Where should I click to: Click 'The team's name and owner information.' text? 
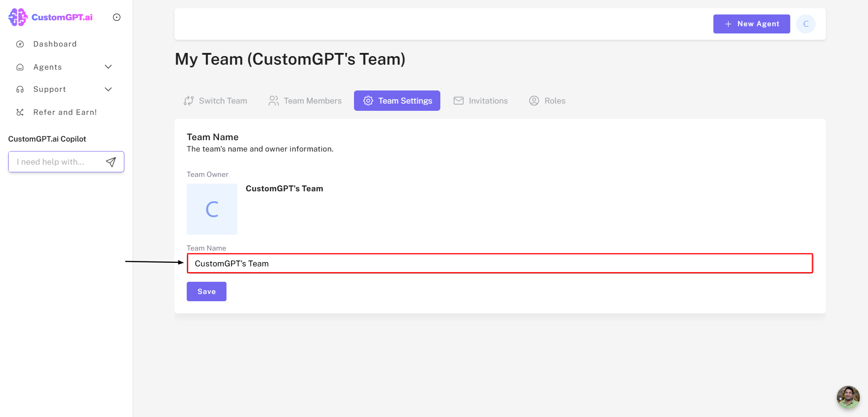coord(260,149)
